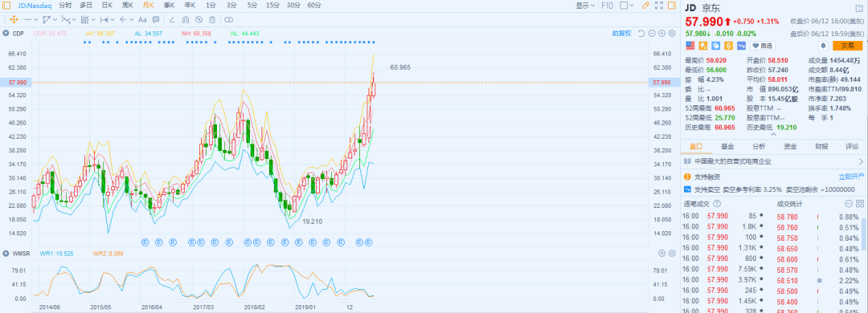The height and width of the screenshot is (313, 868).
Task: Open the 逐笔成交 help question icon
Action: (718, 204)
